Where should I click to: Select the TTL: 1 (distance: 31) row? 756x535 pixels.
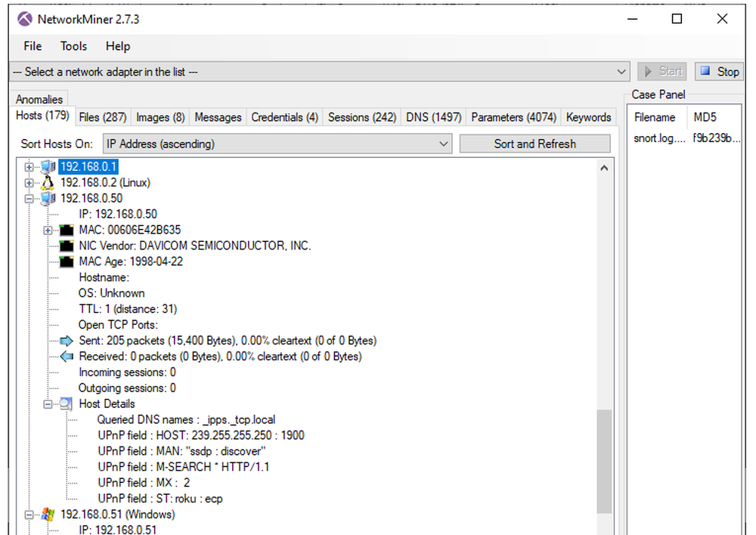[x=128, y=309]
